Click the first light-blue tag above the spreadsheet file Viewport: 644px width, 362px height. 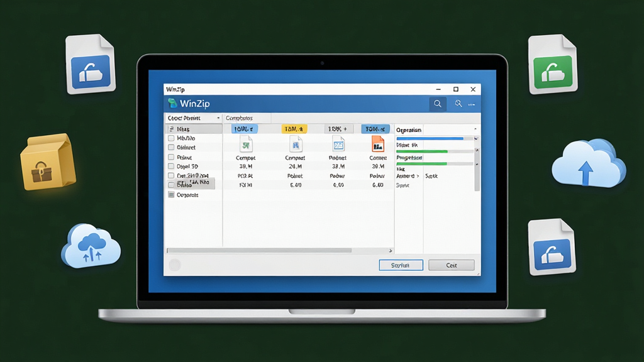[244, 129]
